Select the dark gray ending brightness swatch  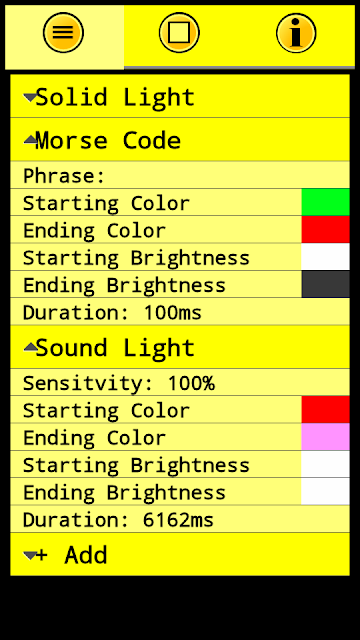click(x=325, y=284)
